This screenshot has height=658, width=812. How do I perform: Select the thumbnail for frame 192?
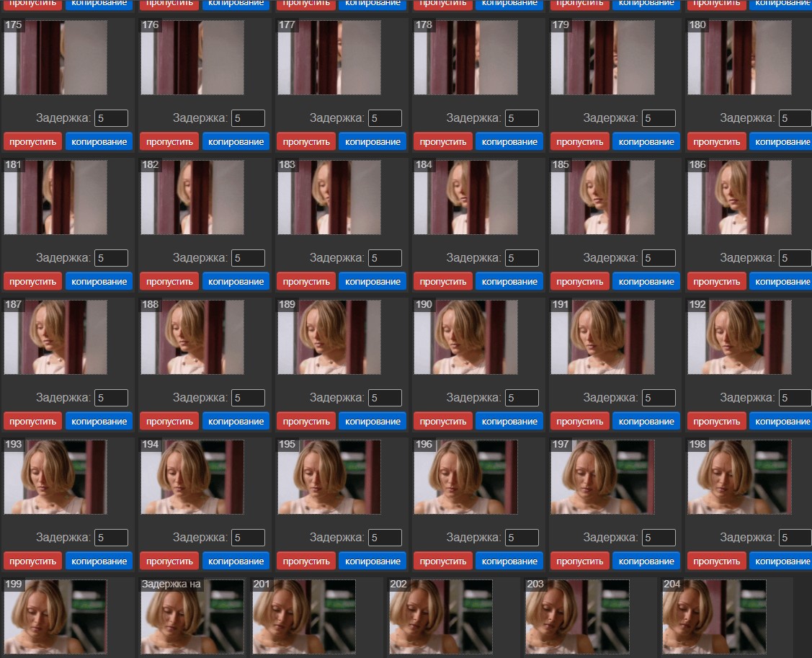coord(739,337)
